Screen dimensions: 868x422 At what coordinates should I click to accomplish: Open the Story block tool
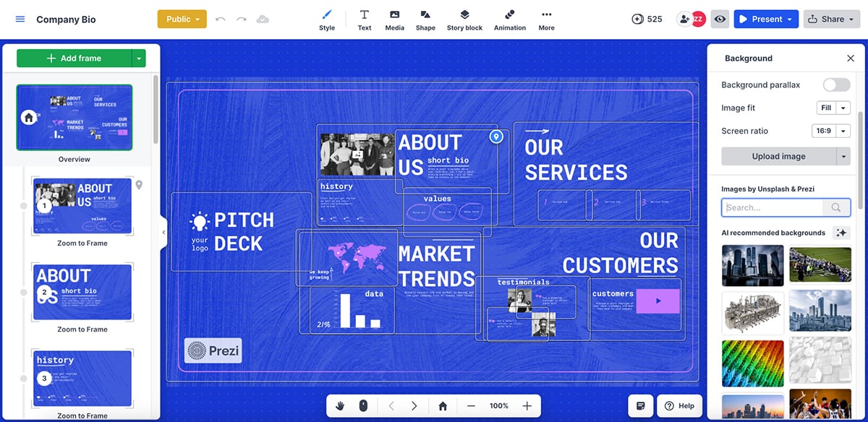tap(464, 19)
